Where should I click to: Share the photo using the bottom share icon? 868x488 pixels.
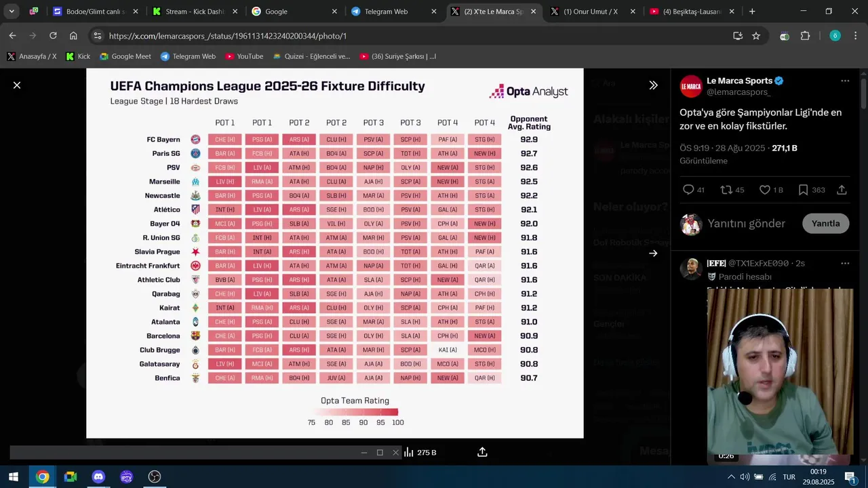pyautogui.click(x=482, y=452)
